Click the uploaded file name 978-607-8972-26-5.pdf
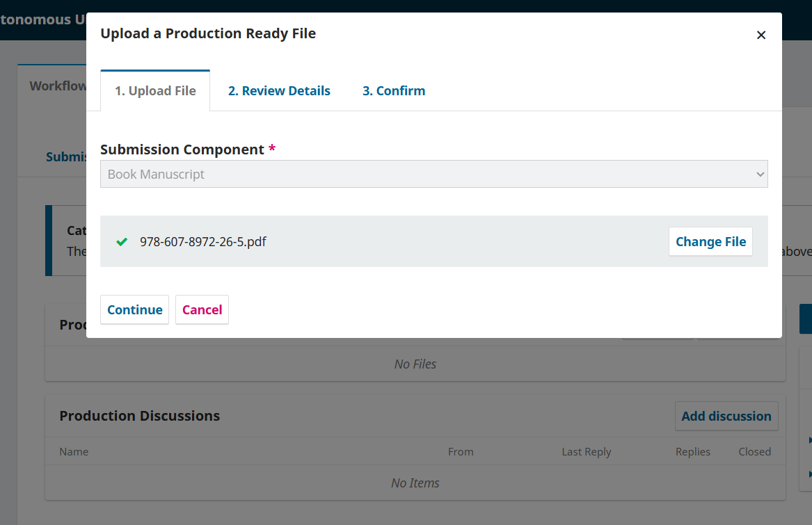The width and height of the screenshot is (812, 525). point(203,242)
